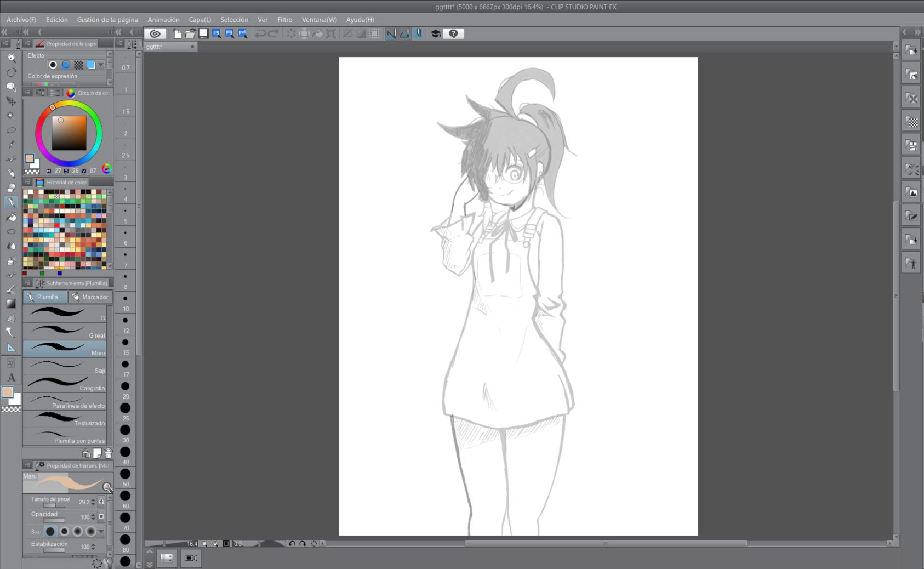
Task: Collapse the left tool palette dock
Action: pyautogui.click(x=4, y=32)
